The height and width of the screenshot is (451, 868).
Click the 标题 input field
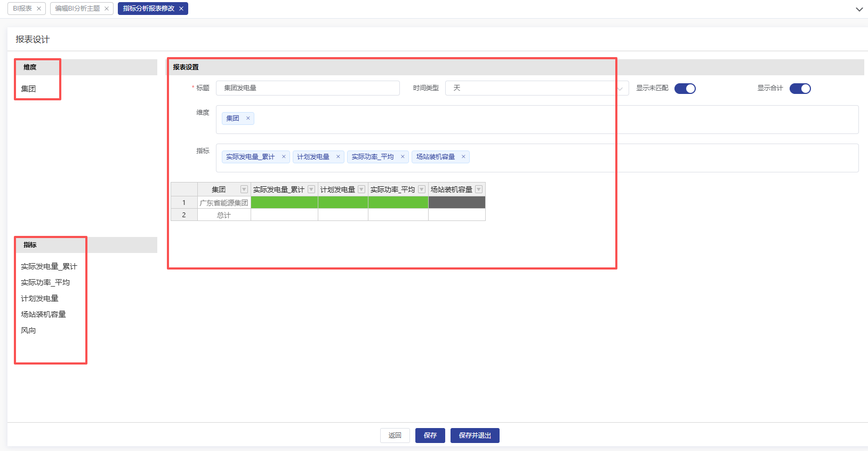(308, 88)
